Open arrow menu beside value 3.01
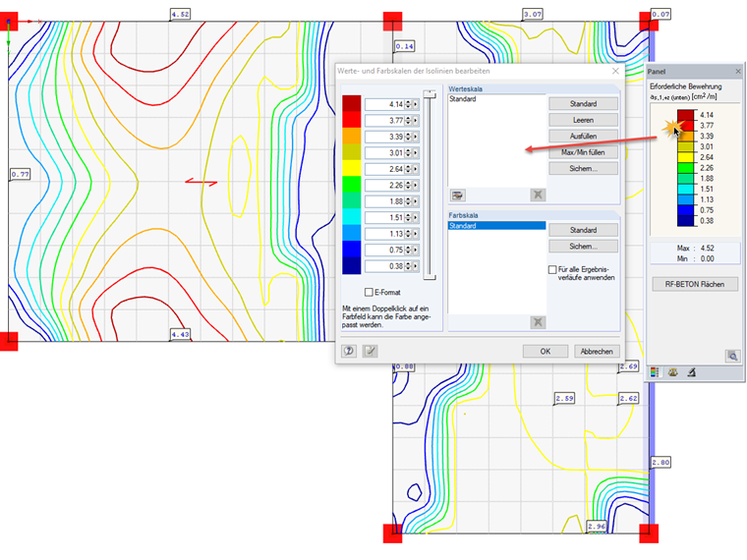This screenshot has height=560, width=747. point(416,153)
